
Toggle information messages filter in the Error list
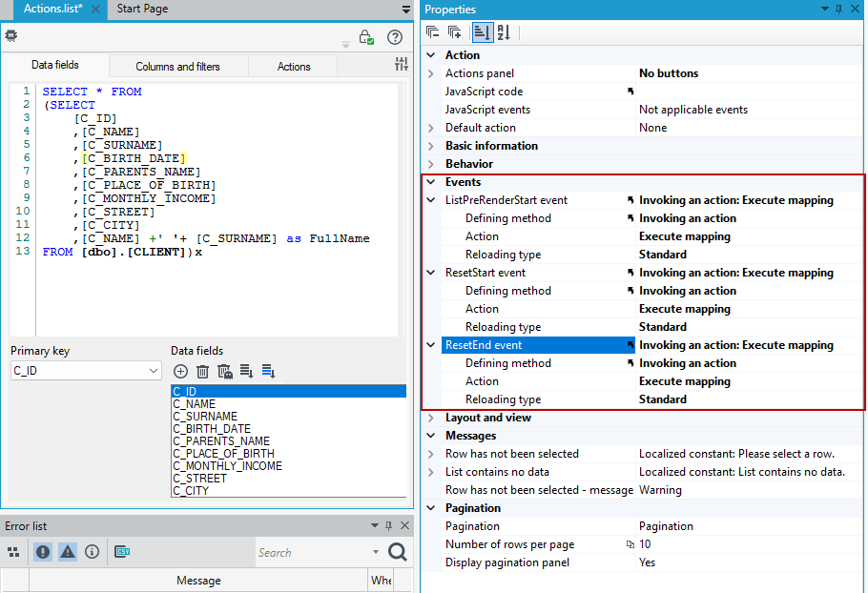tap(92, 551)
